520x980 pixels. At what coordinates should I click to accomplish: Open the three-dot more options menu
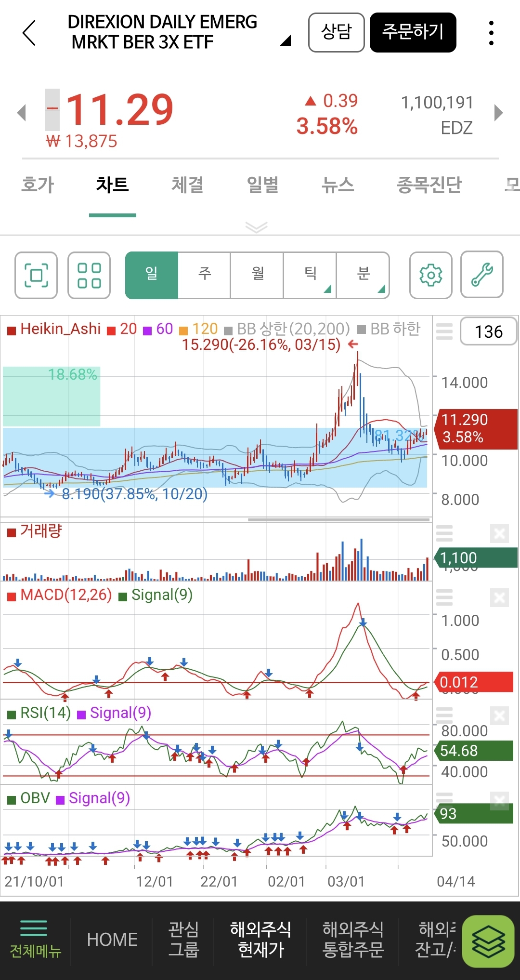pyautogui.click(x=491, y=33)
